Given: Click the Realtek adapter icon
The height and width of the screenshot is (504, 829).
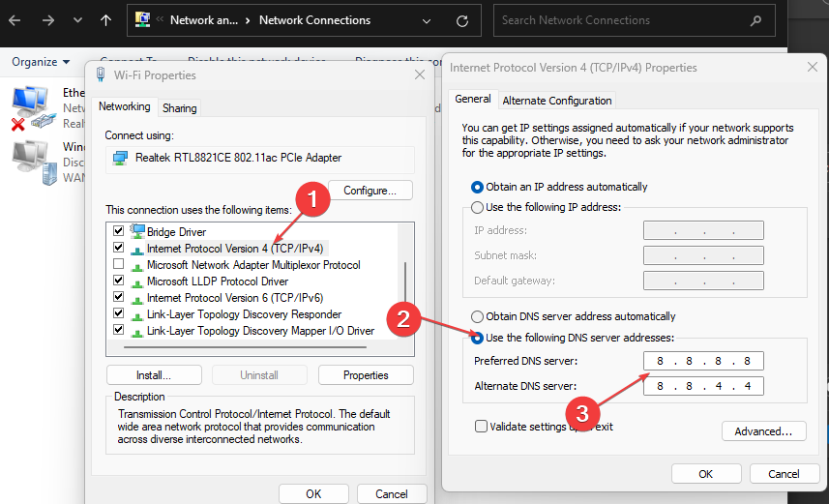Looking at the screenshot, I should [121, 158].
